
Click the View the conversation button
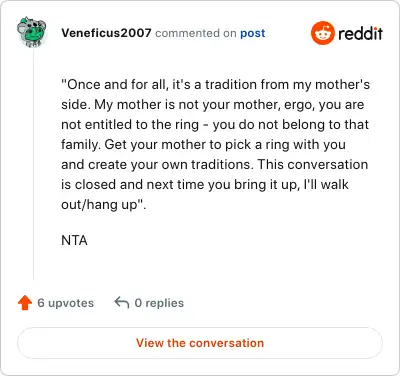(200, 343)
